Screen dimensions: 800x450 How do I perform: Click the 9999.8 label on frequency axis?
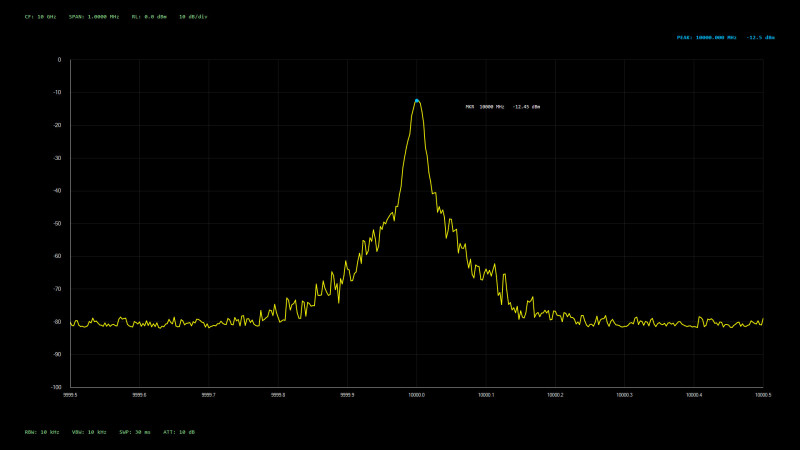pos(278,395)
